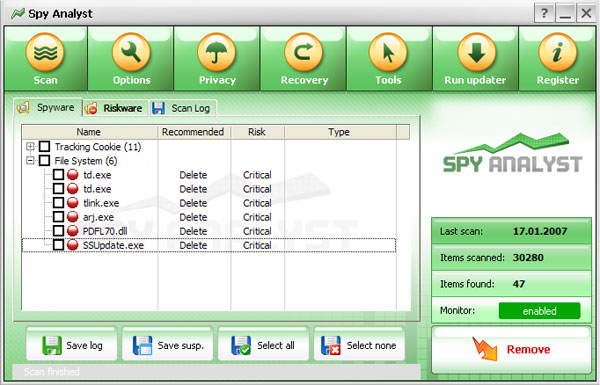Click the Spy Analyst title bar logo
600x385 pixels.
tap(18, 14)
